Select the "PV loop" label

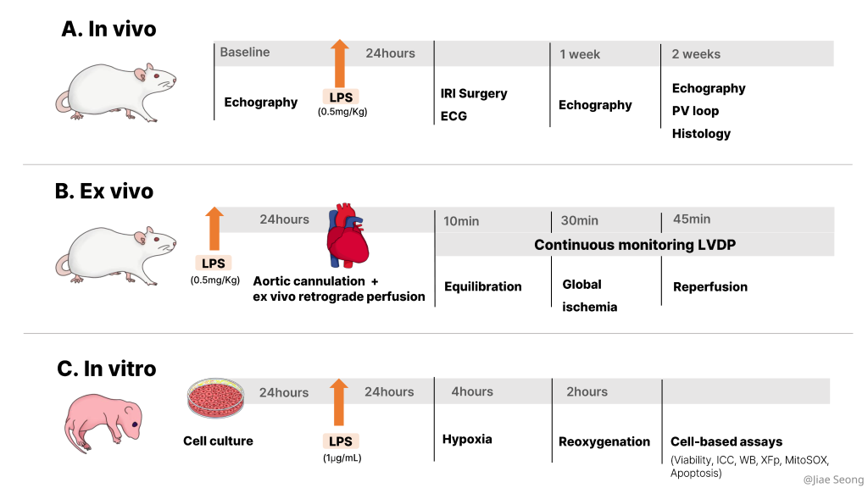click(695, 111)
